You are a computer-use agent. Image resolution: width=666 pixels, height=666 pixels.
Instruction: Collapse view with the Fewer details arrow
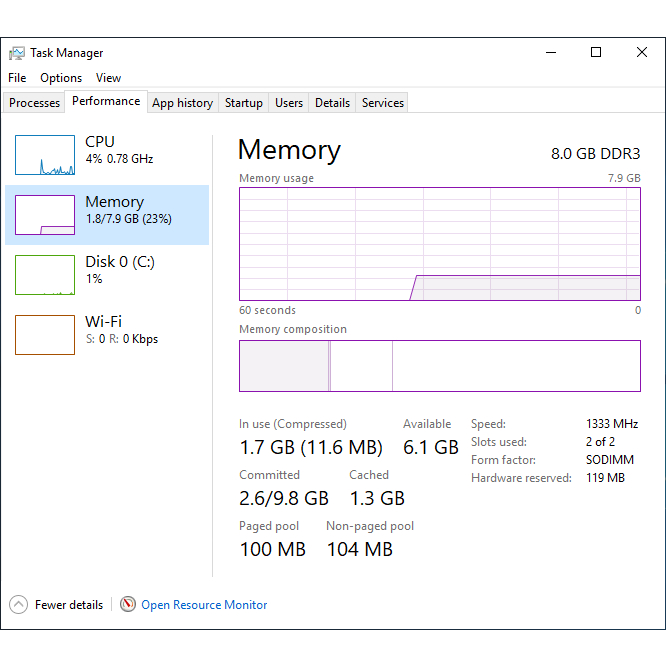[18, 604]
